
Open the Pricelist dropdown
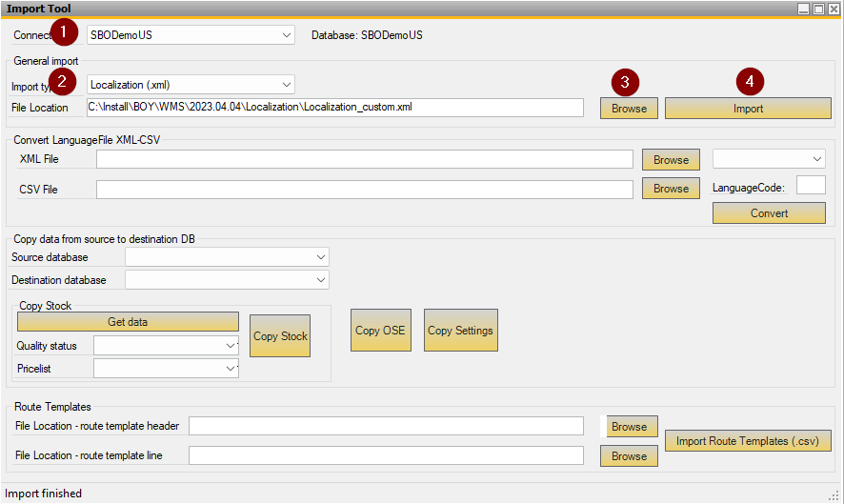(166, 369)
